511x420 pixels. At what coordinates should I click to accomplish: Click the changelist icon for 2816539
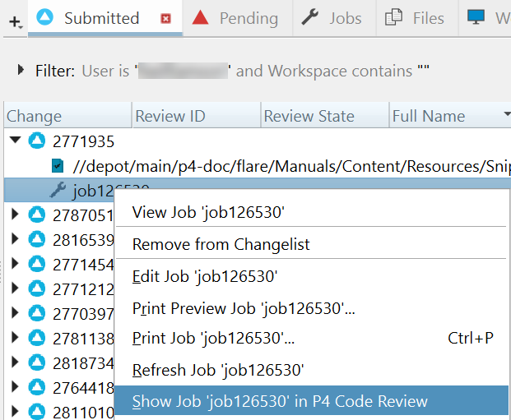click(x=36, y=239)
